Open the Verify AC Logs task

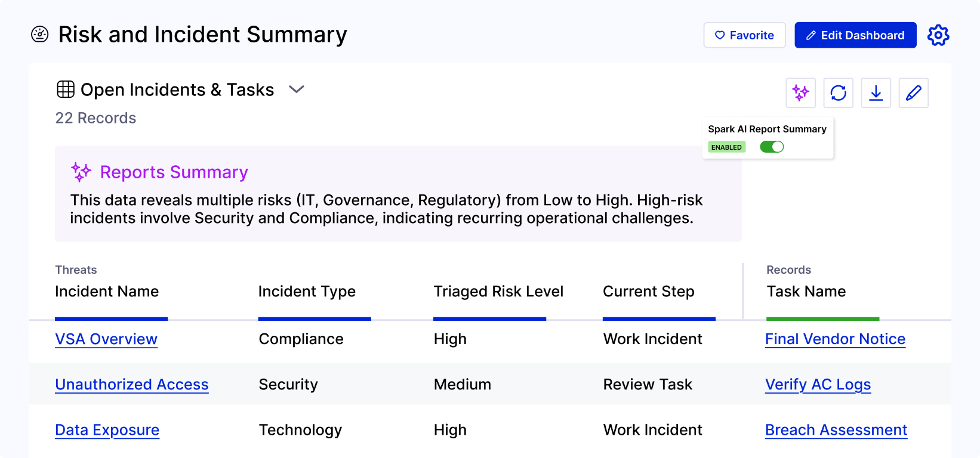point(818,385)
